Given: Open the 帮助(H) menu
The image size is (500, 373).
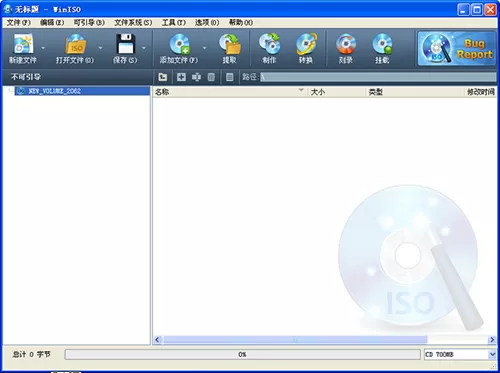Looking at the screenshot, I should pyautogui.click(x=241, y=22).
